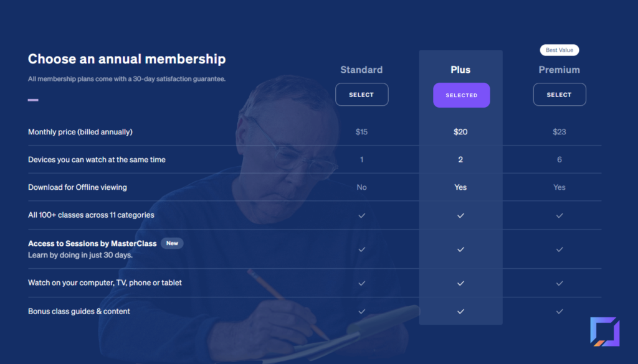This screenshot has width=638, height=364.
Task: Select the Standard column heading
Action: coord(361,70)
